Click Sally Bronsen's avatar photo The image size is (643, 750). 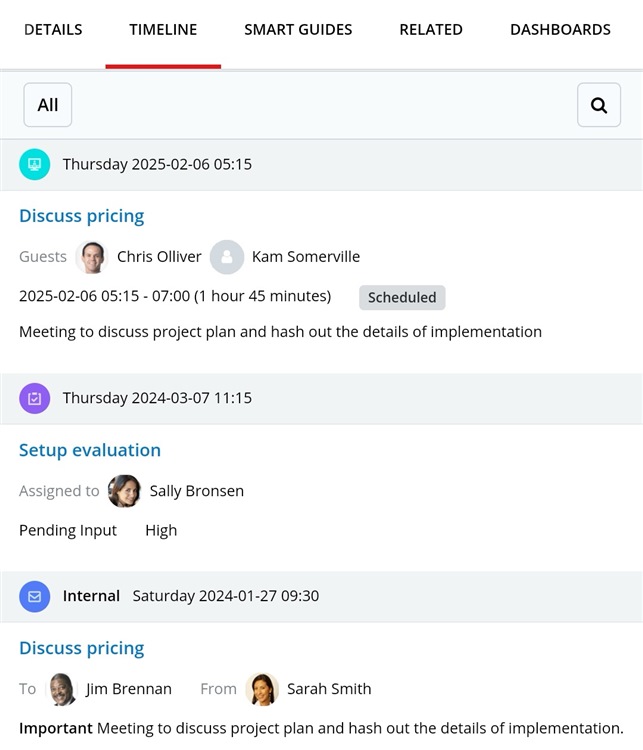coord(125,491)
